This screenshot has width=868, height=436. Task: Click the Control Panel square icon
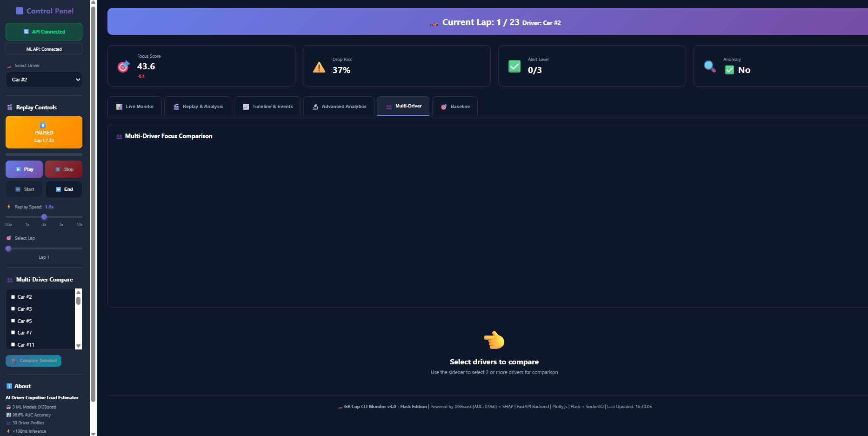[20, 11]
